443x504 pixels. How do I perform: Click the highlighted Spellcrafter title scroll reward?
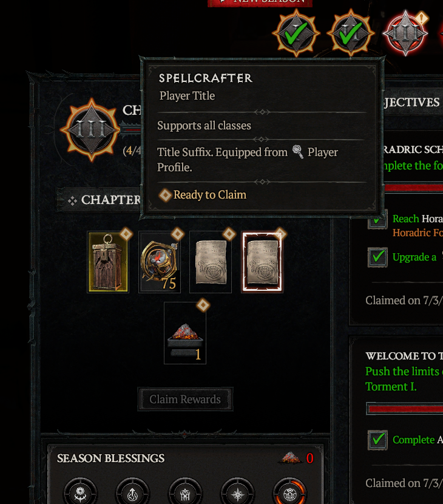(262, 262)
